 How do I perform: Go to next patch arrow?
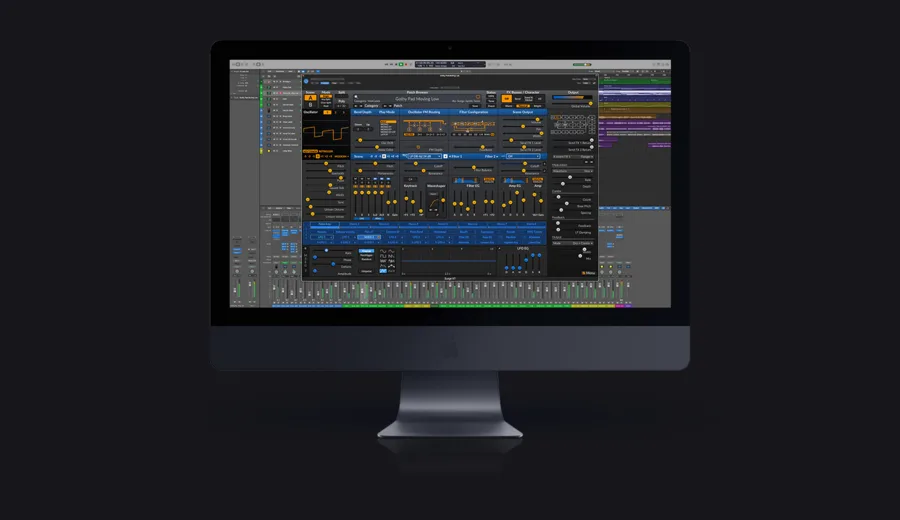(x=390, y=106)
